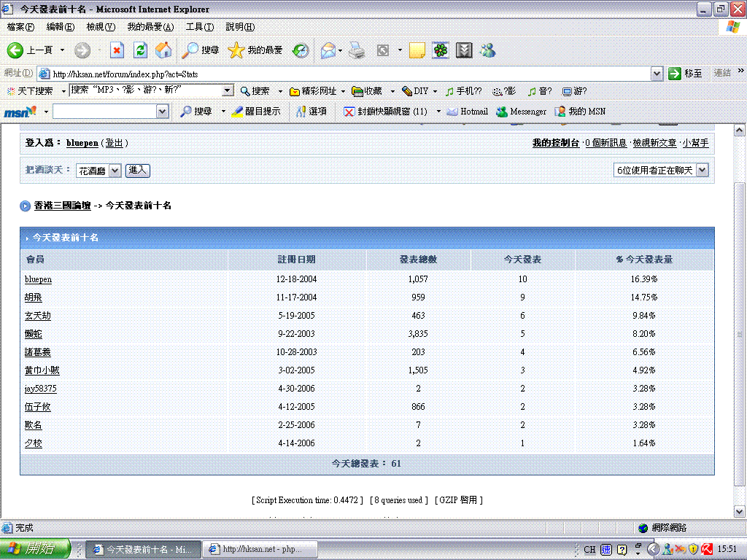Open the 收藏 folder button

(x=367, y=91)
